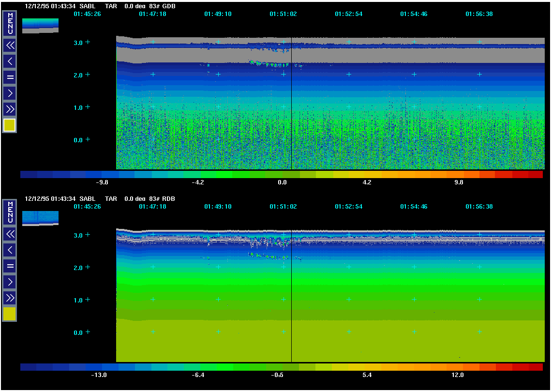Screen dimensions: 552x392
Task: Click fast forward double-right arrow in top panel
Action: pyautogui.click(x=10, y=108)
